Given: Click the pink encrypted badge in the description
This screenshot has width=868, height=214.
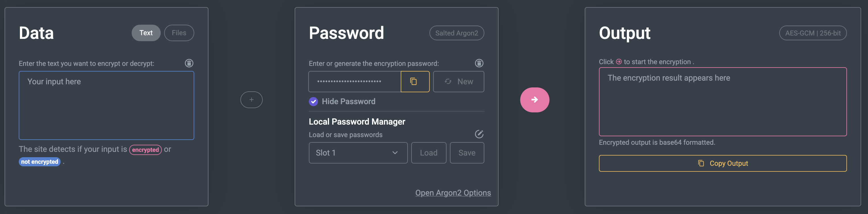Looking at the screenshot, I should [x=145, y=150].
